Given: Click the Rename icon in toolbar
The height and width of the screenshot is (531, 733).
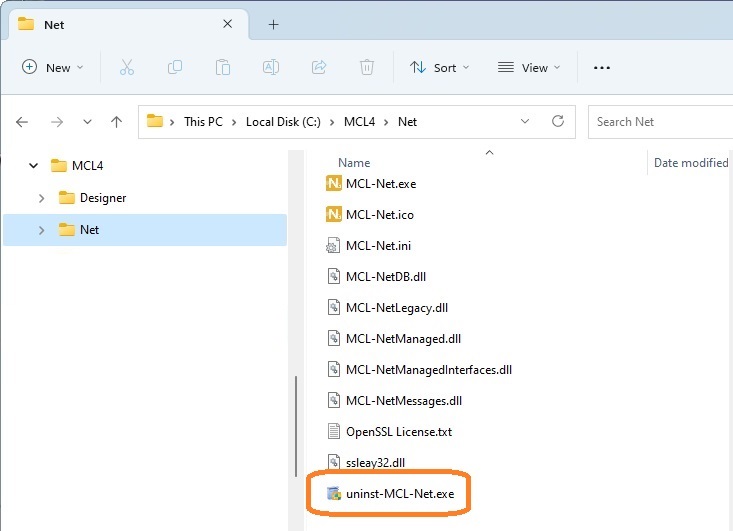Looking at the screenshot, I should pos(271,67).
